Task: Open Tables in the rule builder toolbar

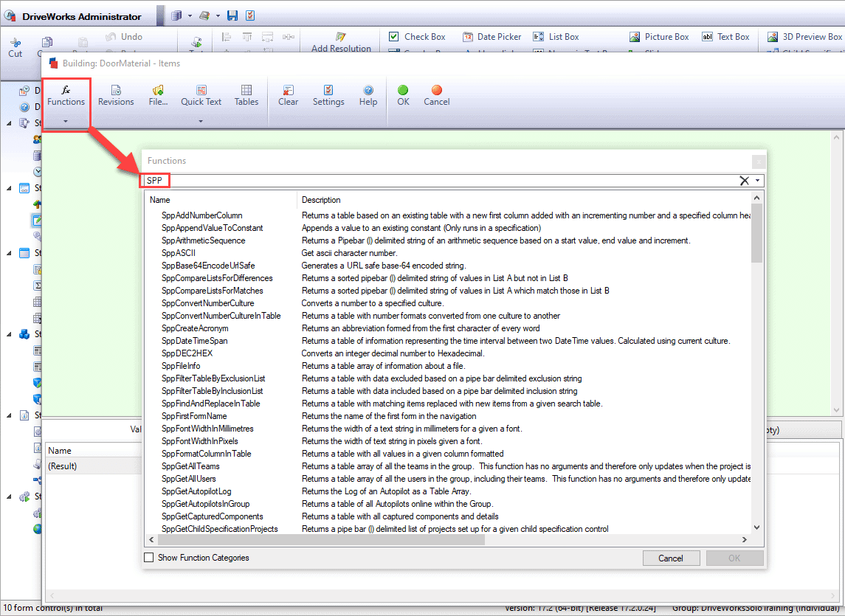Action: click(x=246, y=96)
